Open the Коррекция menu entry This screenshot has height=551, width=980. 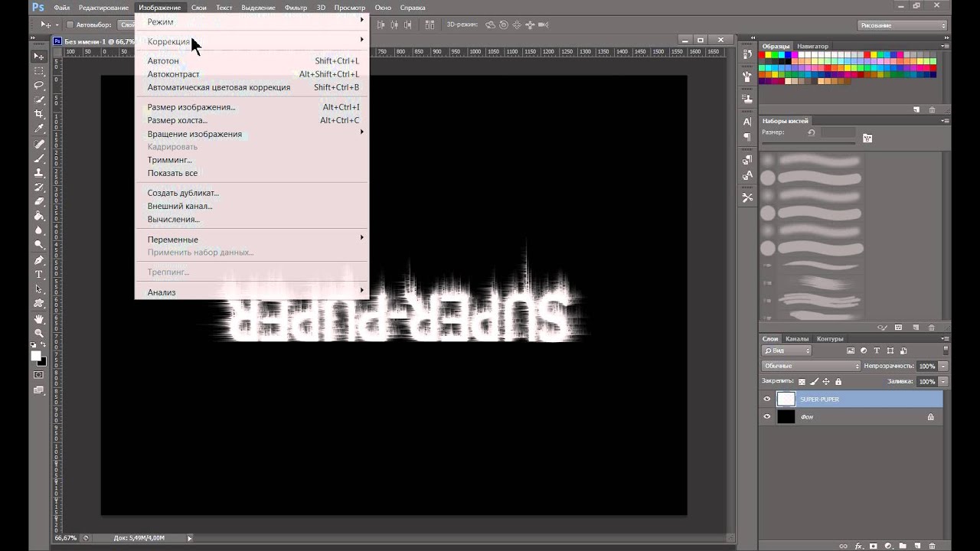point(252,41)
